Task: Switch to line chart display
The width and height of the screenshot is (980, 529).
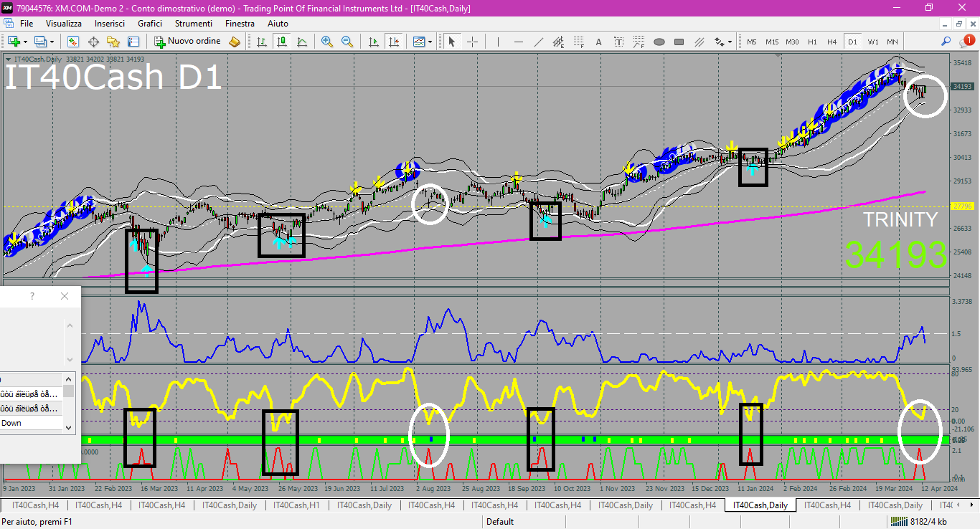Action: pos(302,42)
